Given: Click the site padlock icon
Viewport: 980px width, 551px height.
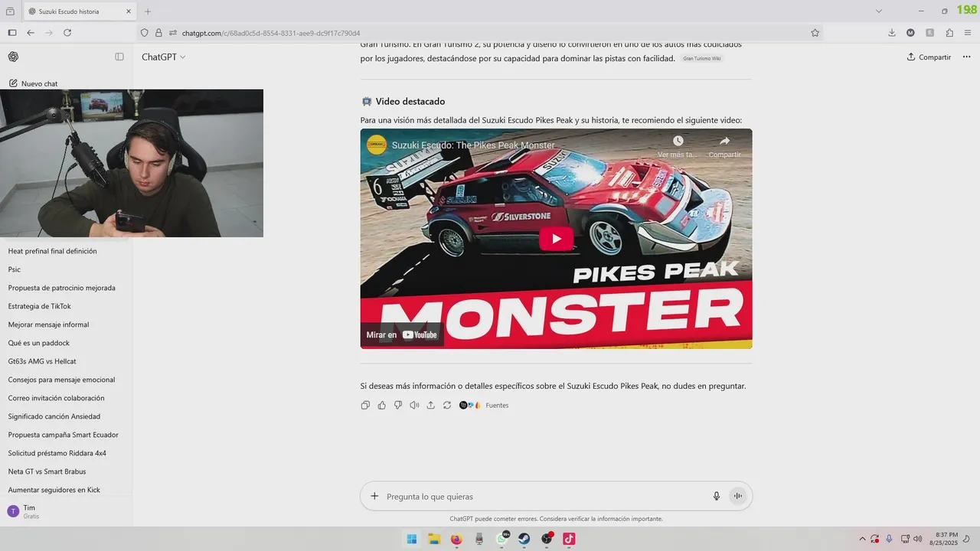Looking at the screenshot, I should pos(158,33).
